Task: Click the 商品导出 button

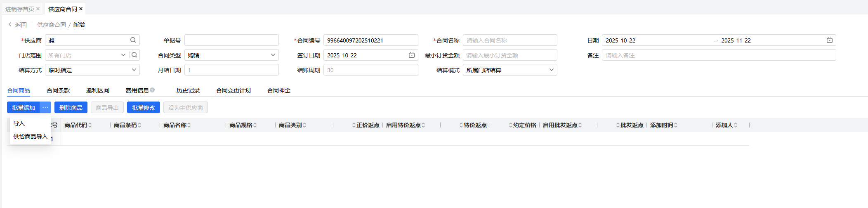Action: (x=107, y=107)
